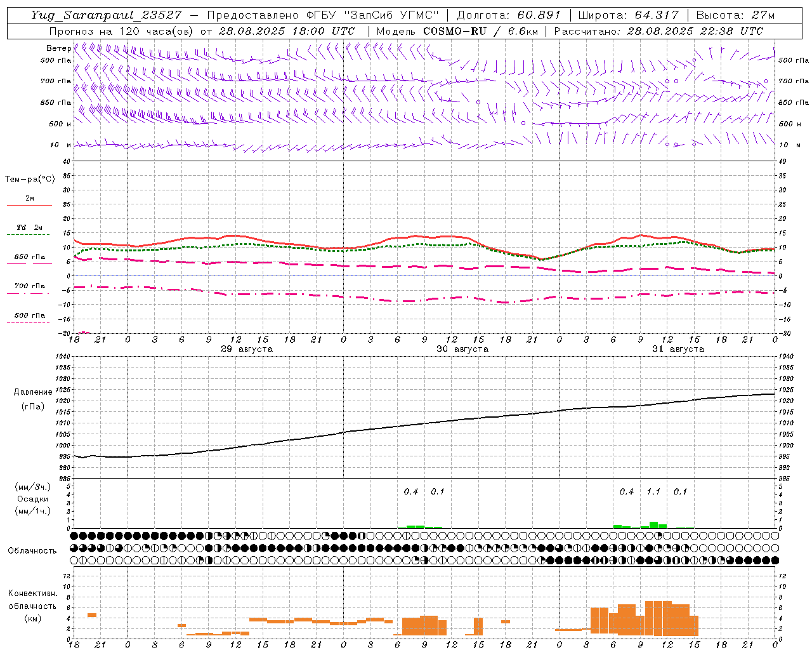
Task: Click the computed time 28.08.2025 22:38 UTC
Action: point(695,31)
